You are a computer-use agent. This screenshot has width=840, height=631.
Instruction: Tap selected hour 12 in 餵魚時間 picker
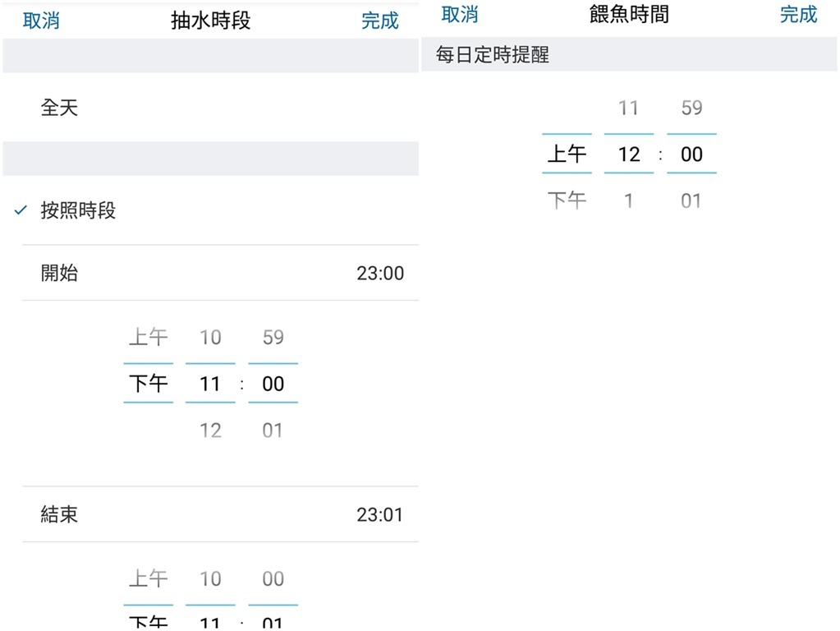pos(628,154)
